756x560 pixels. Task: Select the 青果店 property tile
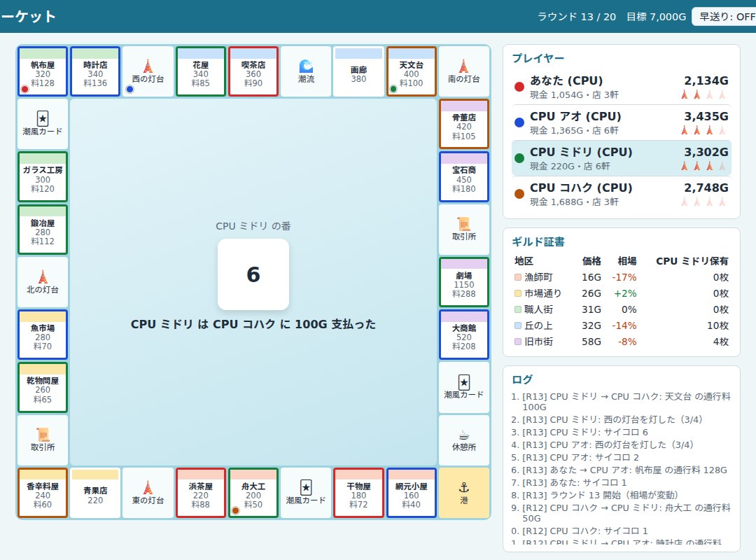pos(95,493)
